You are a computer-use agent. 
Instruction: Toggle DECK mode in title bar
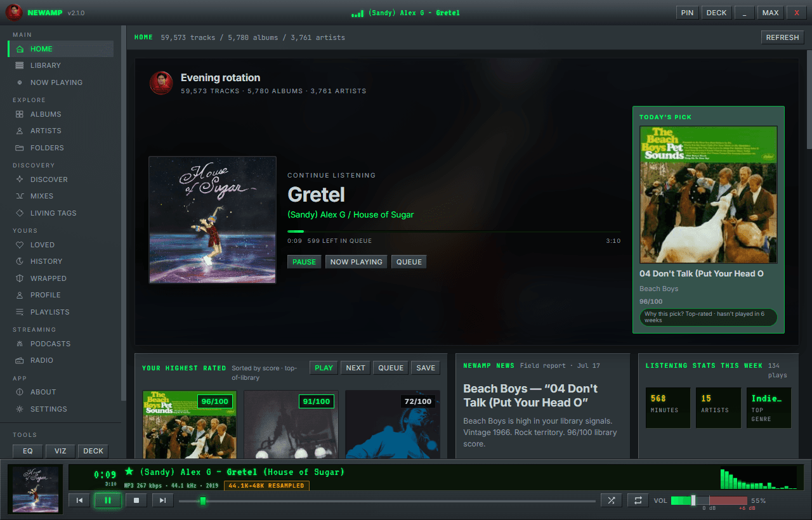(717, 13)
